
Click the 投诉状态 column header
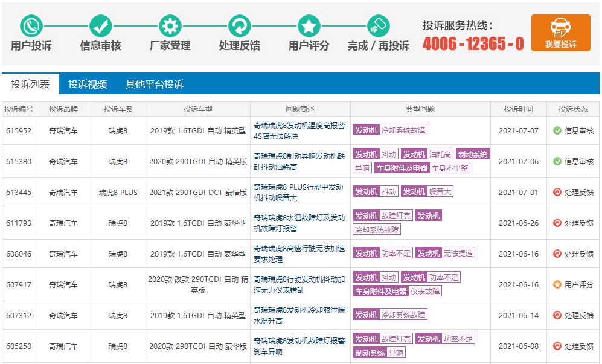pyautogui.click(x=573, y=109)
